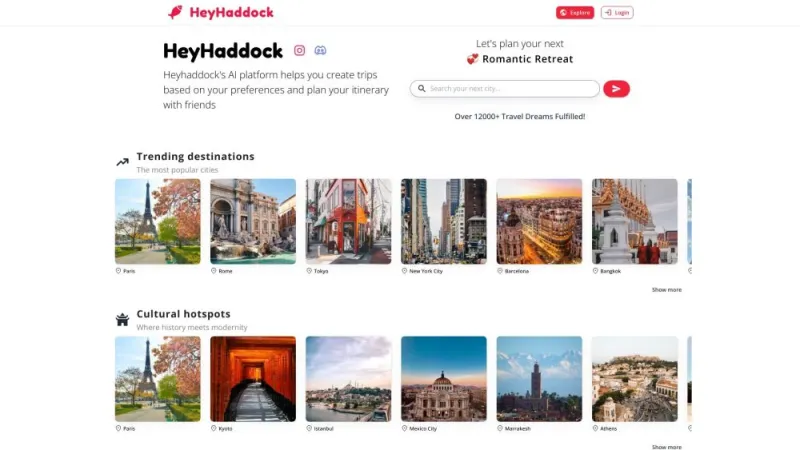The width and height of the screenshot is (800, 450).
Task: Click the HeyHaddock fish logo
Action: (x=175, y=12)
